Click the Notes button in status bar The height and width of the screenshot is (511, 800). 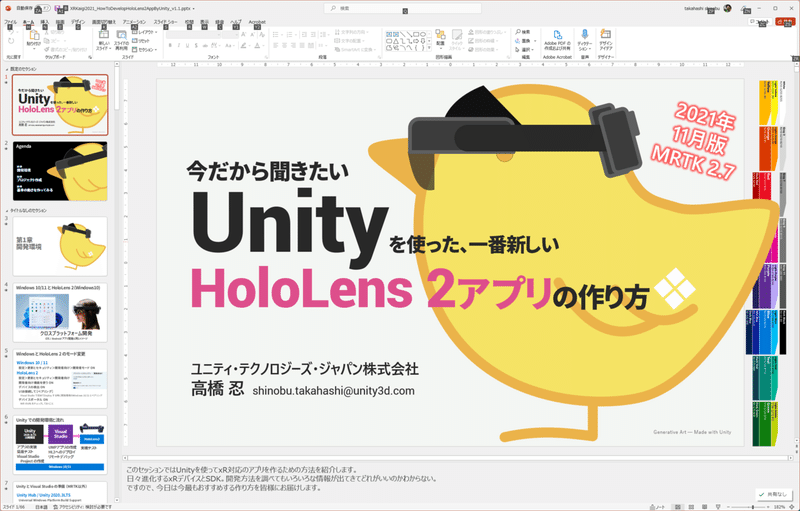tap(657, 507)
